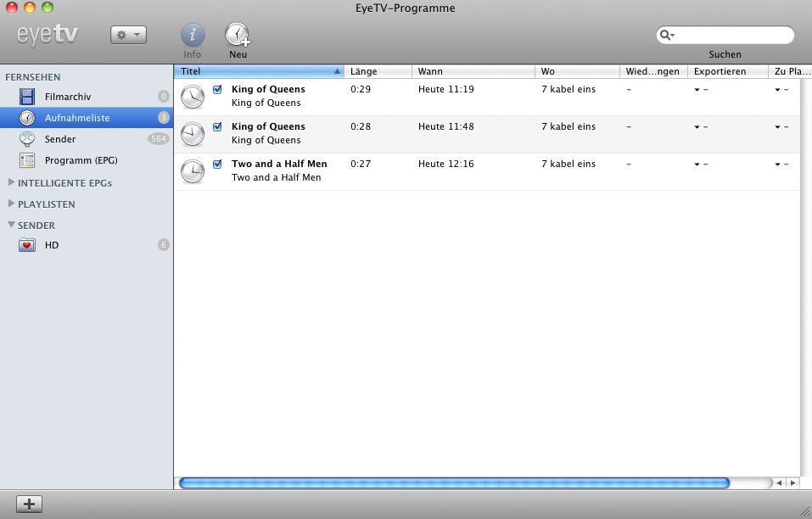Click 7 kabel eins in first row
Image resolution: width=812 pixels, height=519 pixels.
pos(568,89)
